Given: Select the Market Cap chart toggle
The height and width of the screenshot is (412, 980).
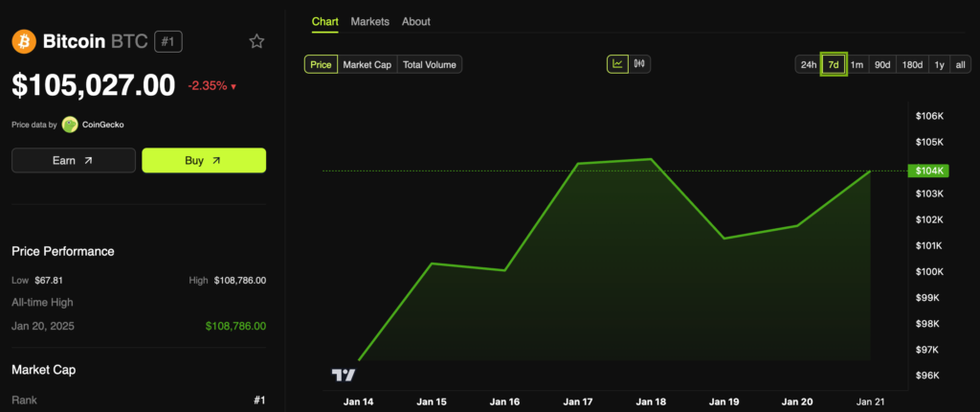Looking at the screenshot, I should 367,64.
